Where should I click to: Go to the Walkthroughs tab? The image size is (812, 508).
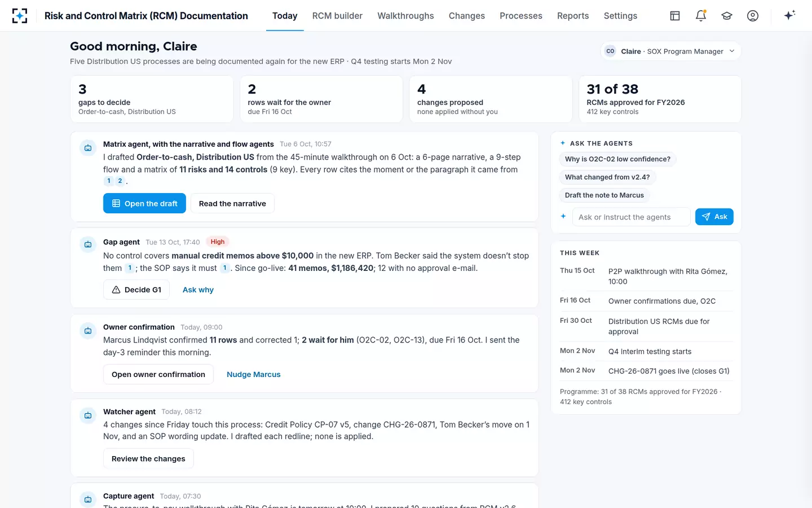pyautogui.click(x=405, y=16)
